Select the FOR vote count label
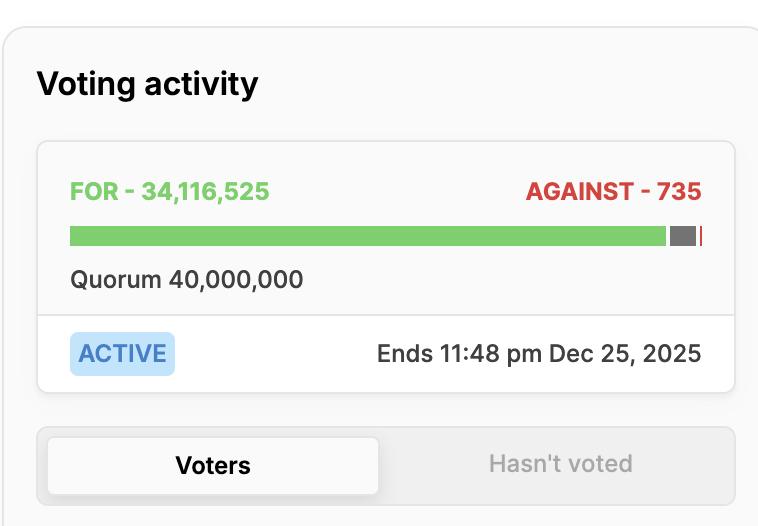The width and height of the screenshot is (758, 526). [x=169, y=191]
